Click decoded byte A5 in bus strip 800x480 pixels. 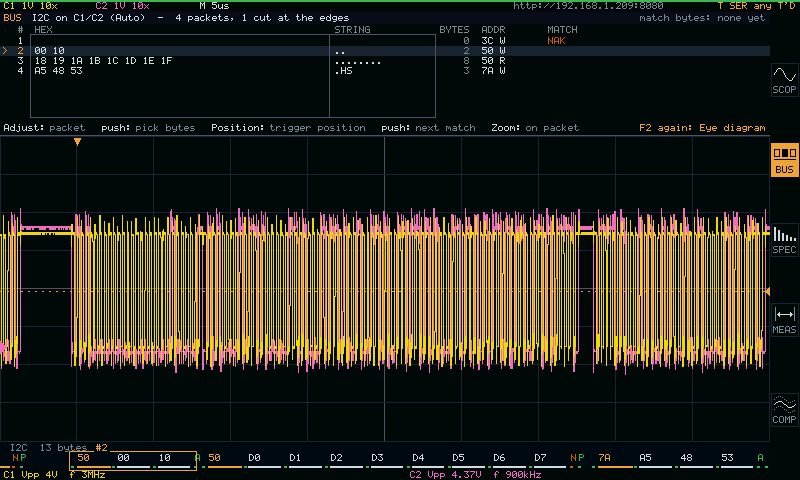point(645,458)
